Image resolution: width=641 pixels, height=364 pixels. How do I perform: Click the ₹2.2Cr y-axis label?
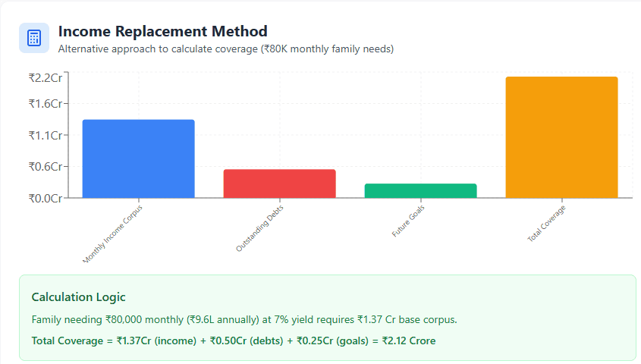pyautogui.click(x=45, y=77)
